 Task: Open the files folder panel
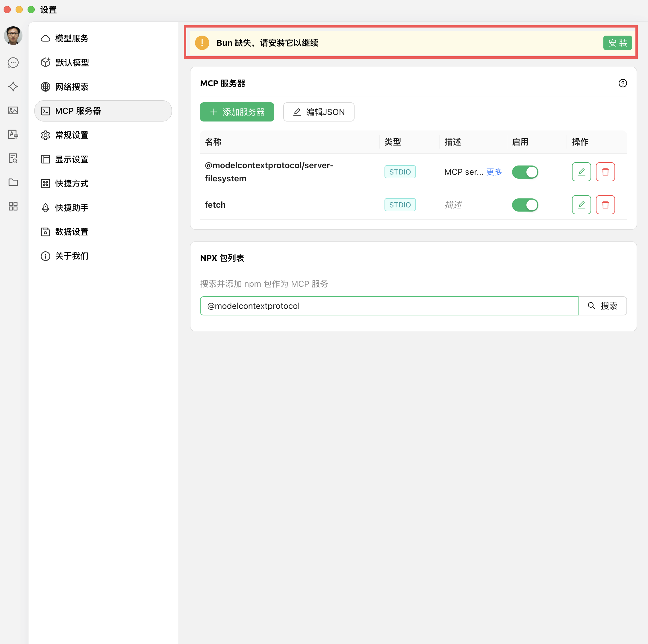pyautogui.click(x=13, y=182)
